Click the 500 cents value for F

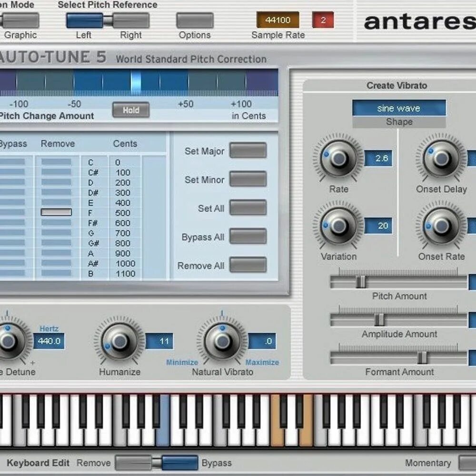click(x=123, y=213)
